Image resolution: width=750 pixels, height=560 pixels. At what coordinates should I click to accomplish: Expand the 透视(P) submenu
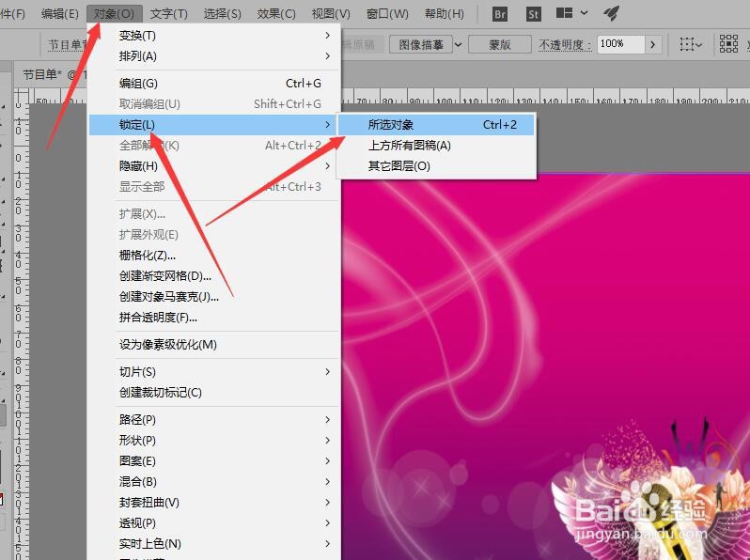(213, 522)
